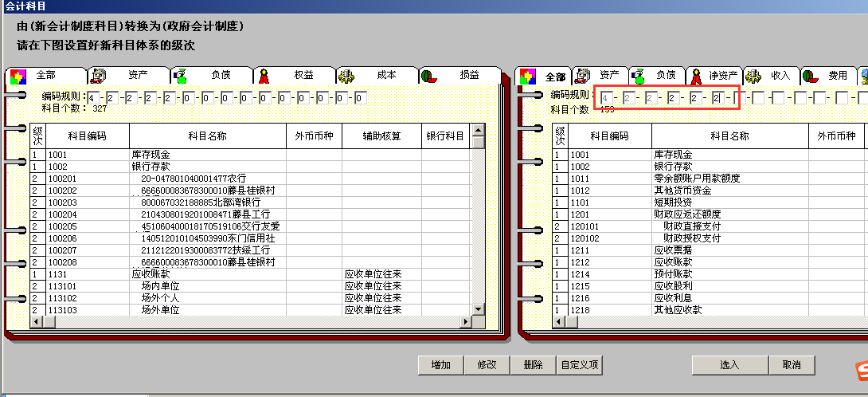This screenshot has width=868, height=397.
Task: Click the 增加 button
Action: pos(440,365)
